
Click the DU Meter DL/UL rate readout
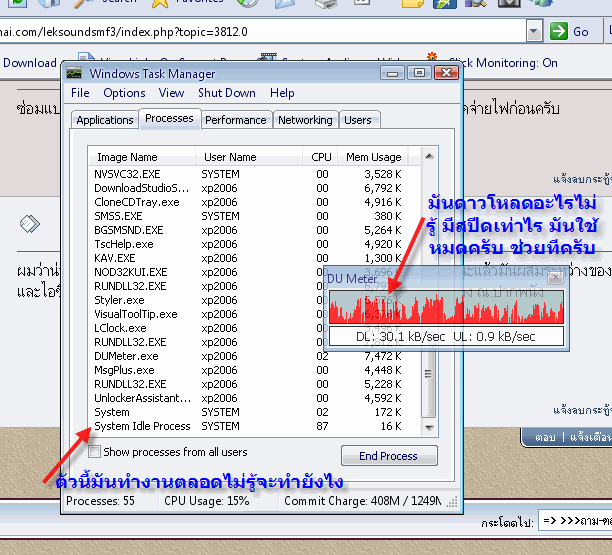tap(447, 336)
